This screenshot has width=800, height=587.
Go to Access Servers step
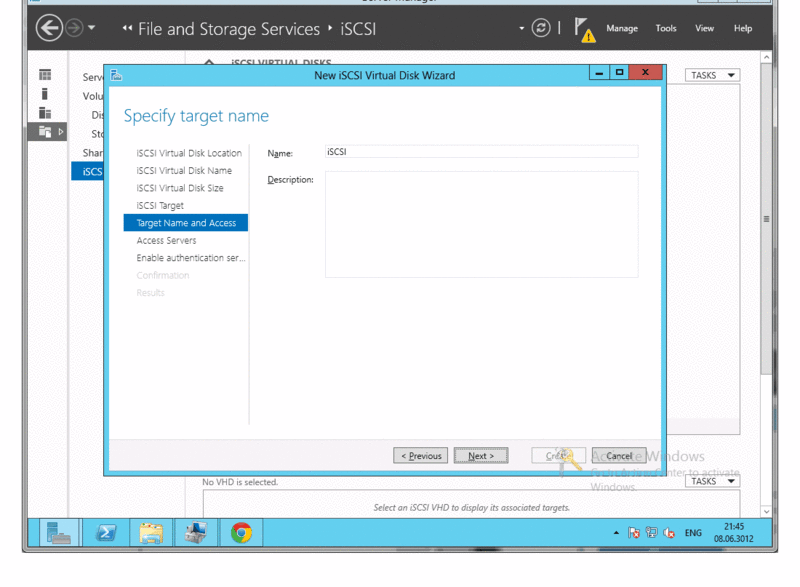pos(166,240)
